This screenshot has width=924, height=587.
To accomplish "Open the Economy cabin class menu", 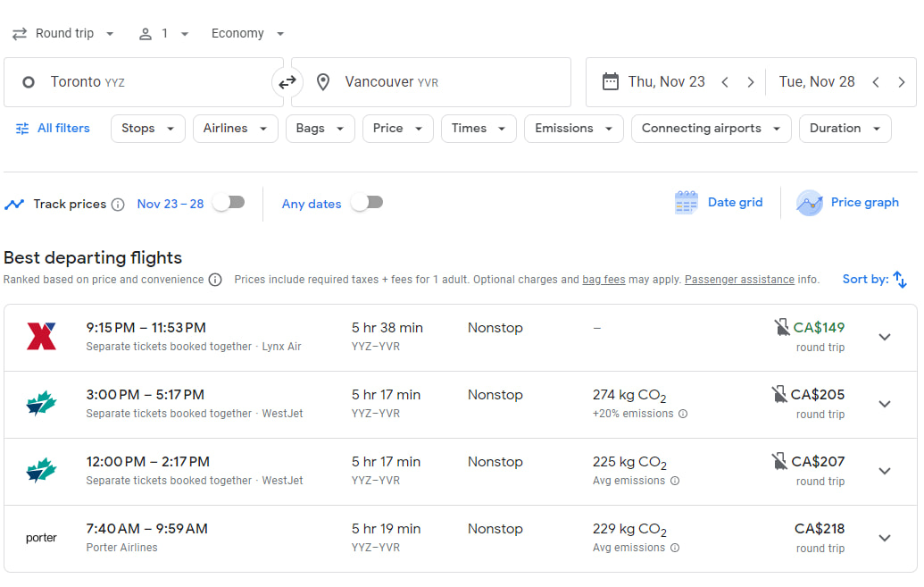I will click(247, 33).
